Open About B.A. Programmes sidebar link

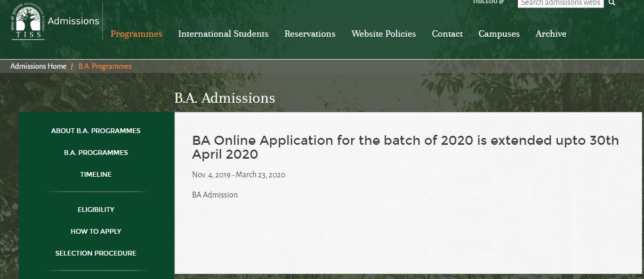[x=96, y=131]
